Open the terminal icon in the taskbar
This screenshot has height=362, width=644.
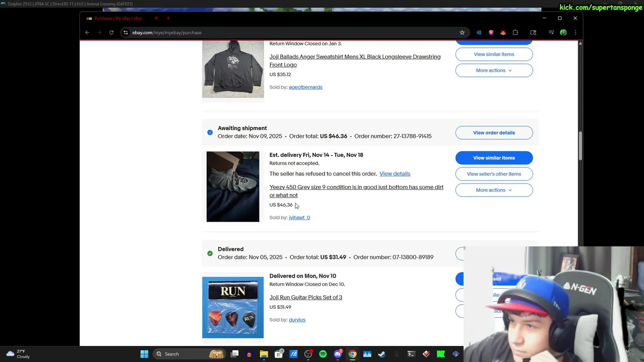point(411,354)
